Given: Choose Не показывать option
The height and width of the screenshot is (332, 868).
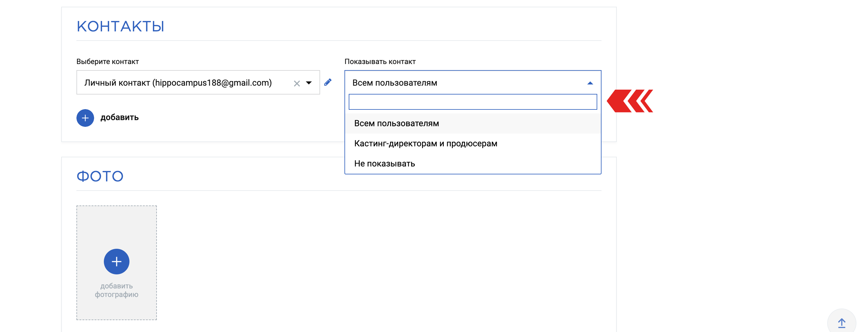Looking at the screenshot, I should 472,164.
